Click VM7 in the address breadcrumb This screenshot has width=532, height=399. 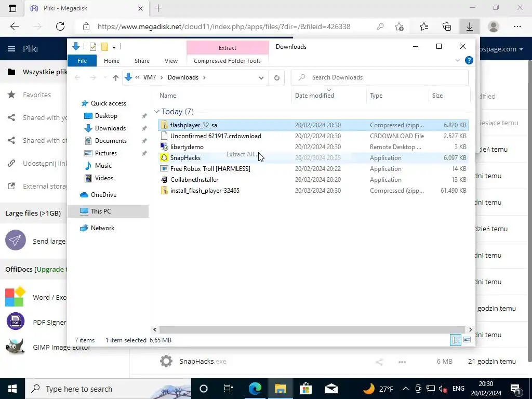pos(150,77)
